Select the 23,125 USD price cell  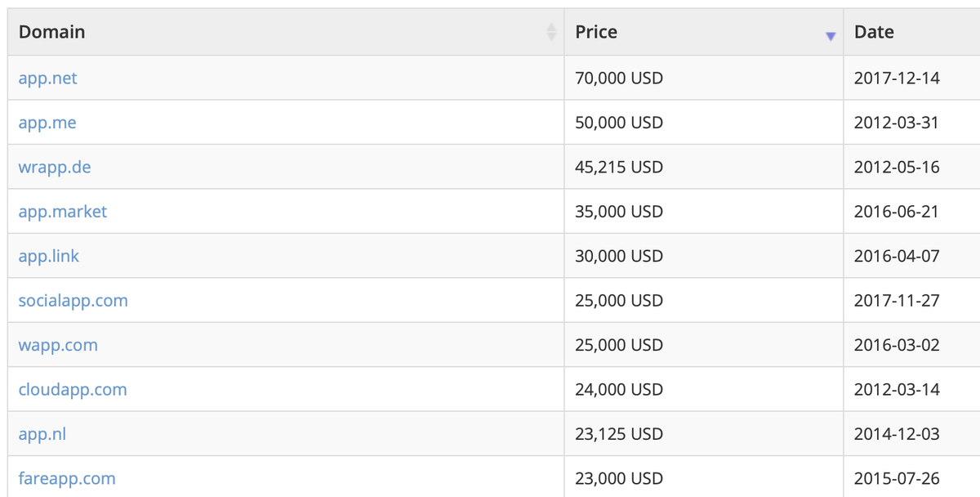703,433
